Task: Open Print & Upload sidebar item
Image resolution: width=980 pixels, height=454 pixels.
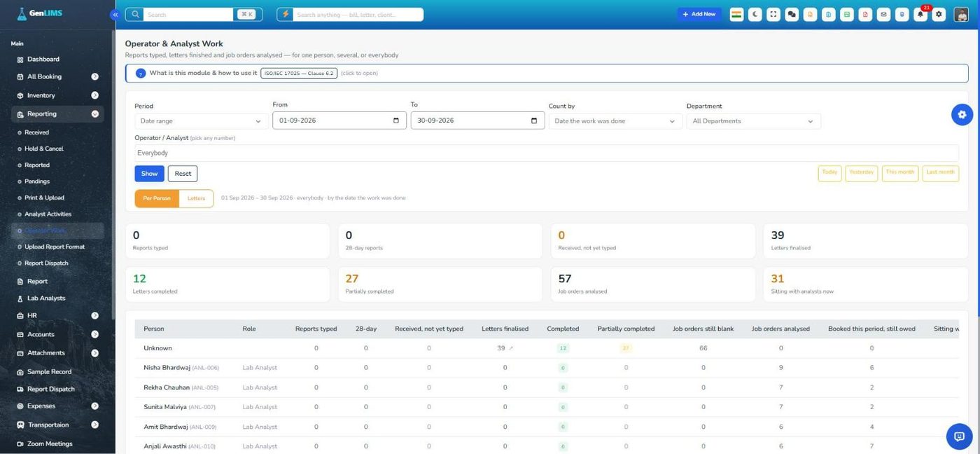Action: pos(44,198)
